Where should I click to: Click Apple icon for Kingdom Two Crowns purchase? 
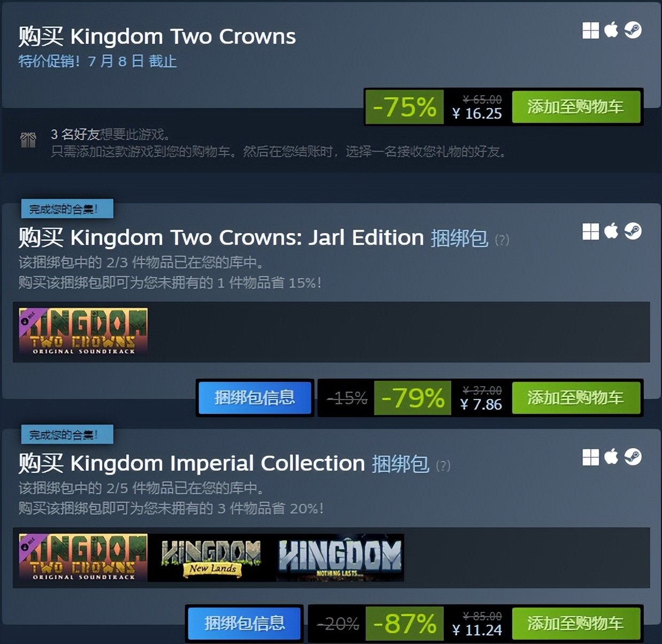click(611, 29)
